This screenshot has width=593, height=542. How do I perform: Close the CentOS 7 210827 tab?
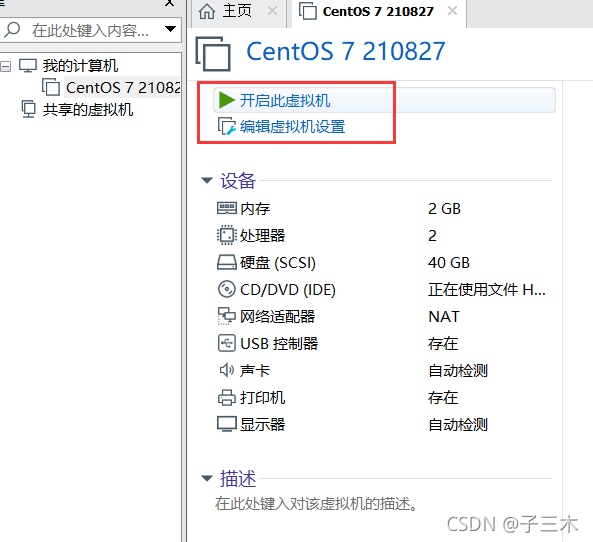452,11
